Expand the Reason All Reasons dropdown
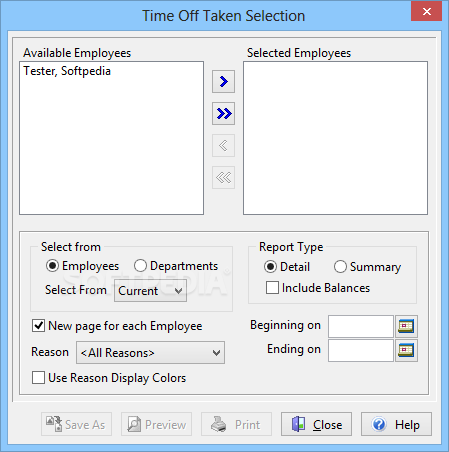The height and width of the screenshot is (452, 449). pos(150,352)
